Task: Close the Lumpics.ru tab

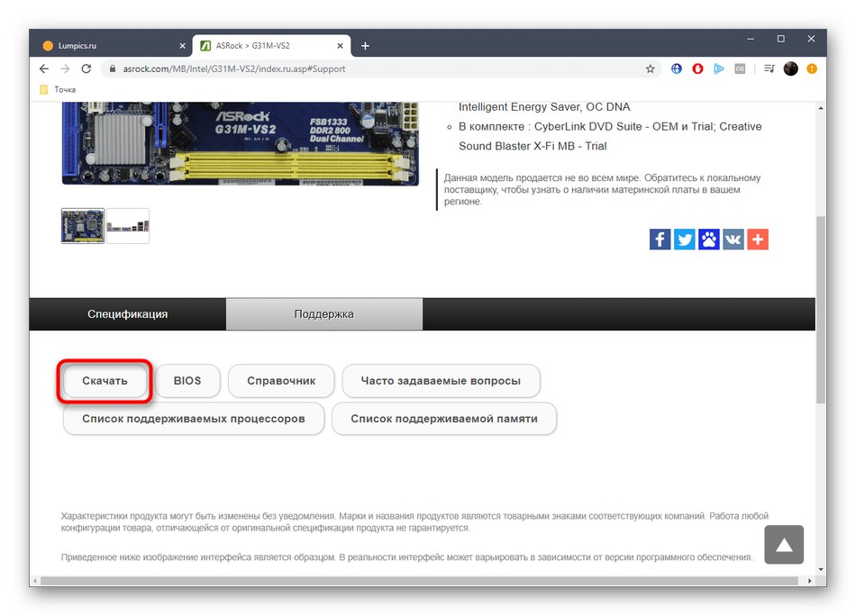Action: [182, 46]
